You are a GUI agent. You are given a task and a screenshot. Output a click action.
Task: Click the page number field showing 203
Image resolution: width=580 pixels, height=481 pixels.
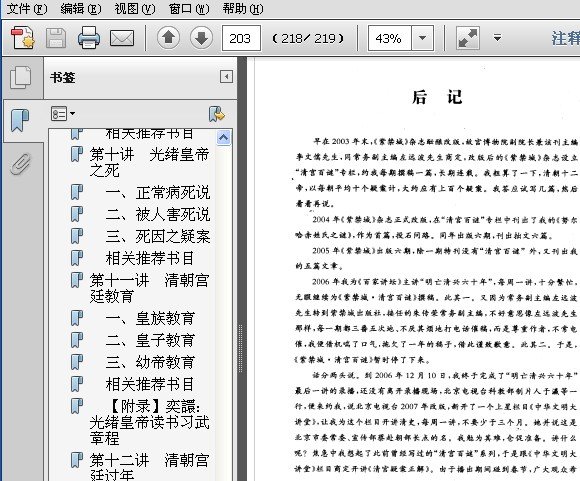(x=241, y=38)
